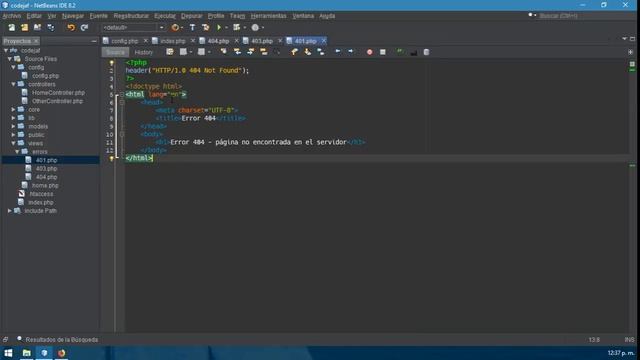Select .htaccess file in project tree
The width and height of the screenshot is (640, 360).
point(41,194)
